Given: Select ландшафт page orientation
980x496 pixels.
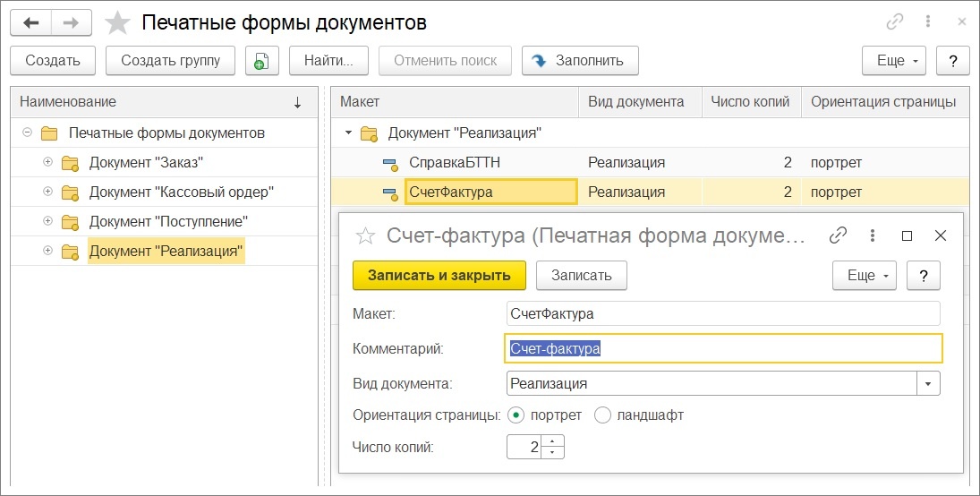Looking at the screenshot, I should pyautogui.click(x=602, y=415).
